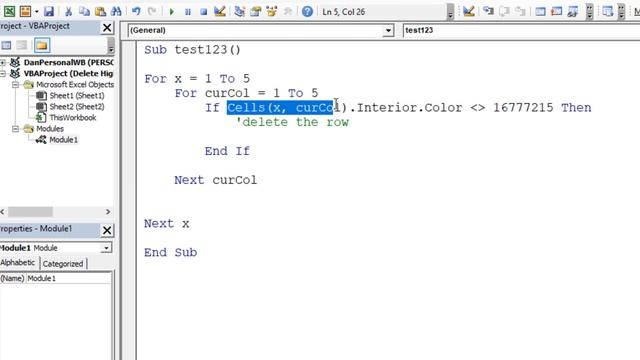This screenshot has height=360, width=640.
Task: Click the Undo arrow icon
Action: tap(136, 11)
